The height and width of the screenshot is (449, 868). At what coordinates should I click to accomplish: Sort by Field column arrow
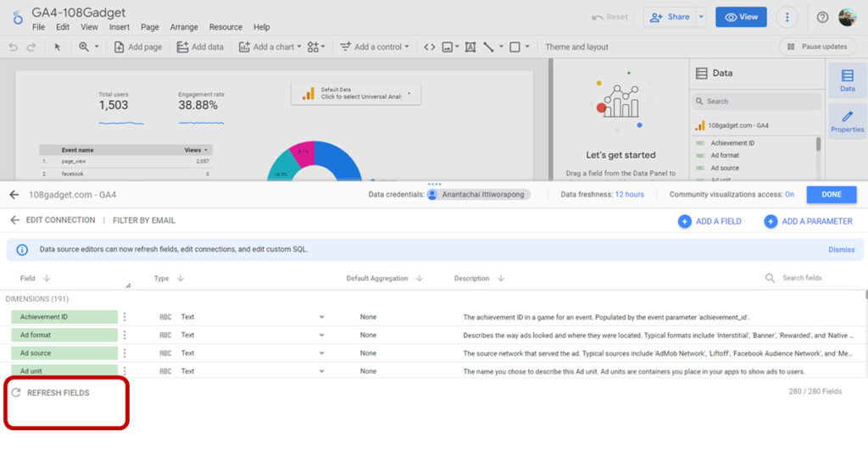[x=47, y=278]
